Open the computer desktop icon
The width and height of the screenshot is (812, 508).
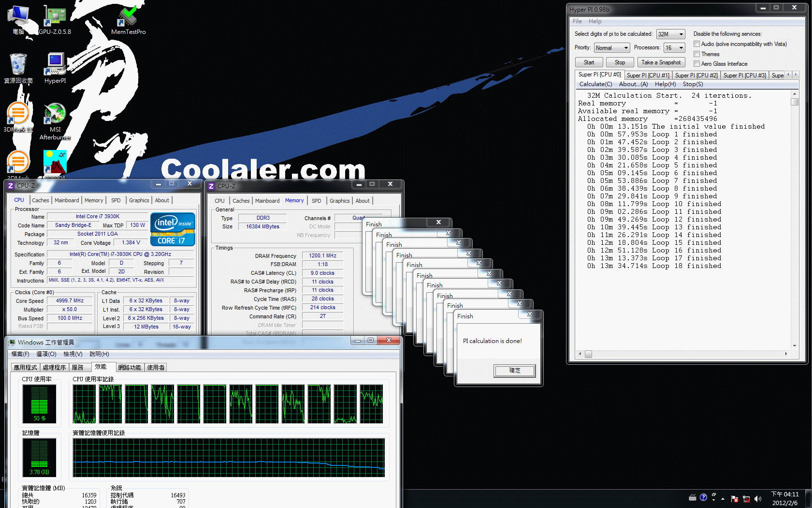tap(18, 19)
